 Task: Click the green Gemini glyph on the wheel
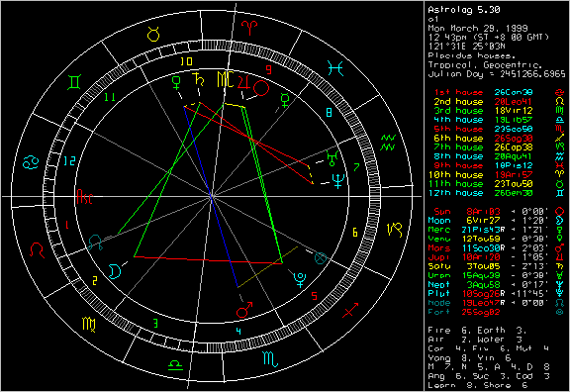point(74,82)
